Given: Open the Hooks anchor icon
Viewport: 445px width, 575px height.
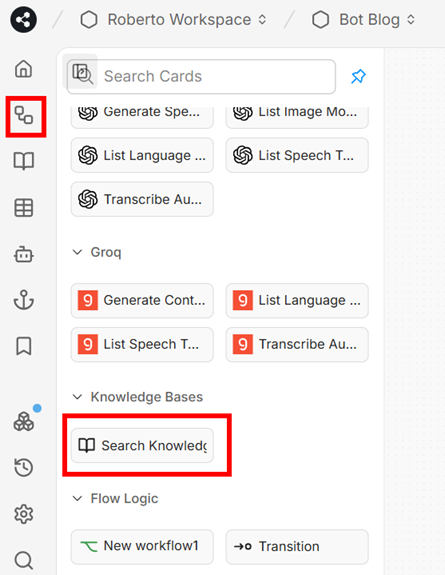Looking at the screenshot, I should 23,300.
